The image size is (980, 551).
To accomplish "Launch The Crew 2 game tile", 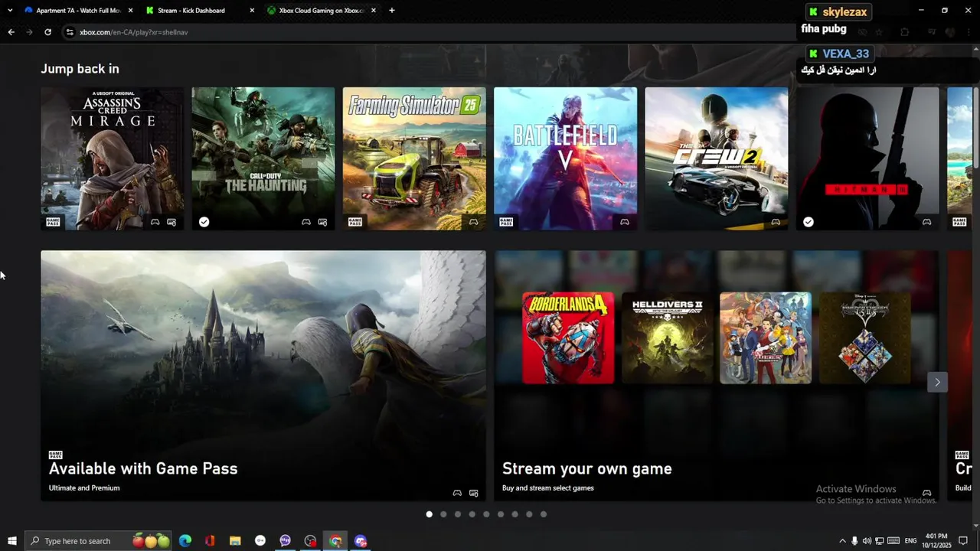I will click(717, 158).
